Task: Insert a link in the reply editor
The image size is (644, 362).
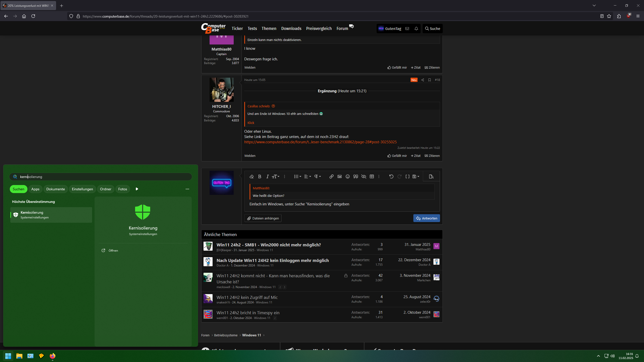Action: [331, 176]
